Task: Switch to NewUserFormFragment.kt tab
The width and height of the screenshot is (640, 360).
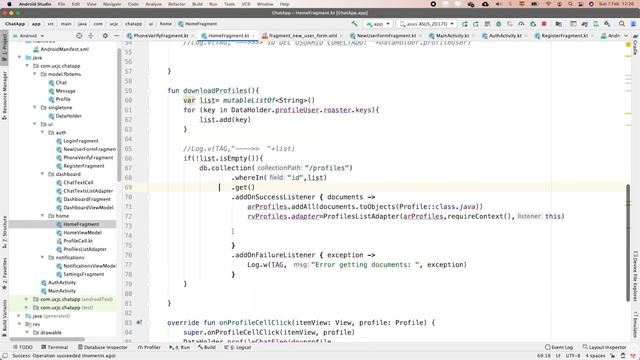Action: [x=386, y=36]
